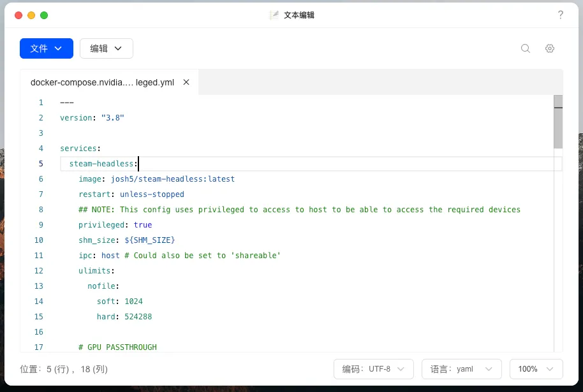Click on 'restart: unless-stopped' code line

[131, 194]
